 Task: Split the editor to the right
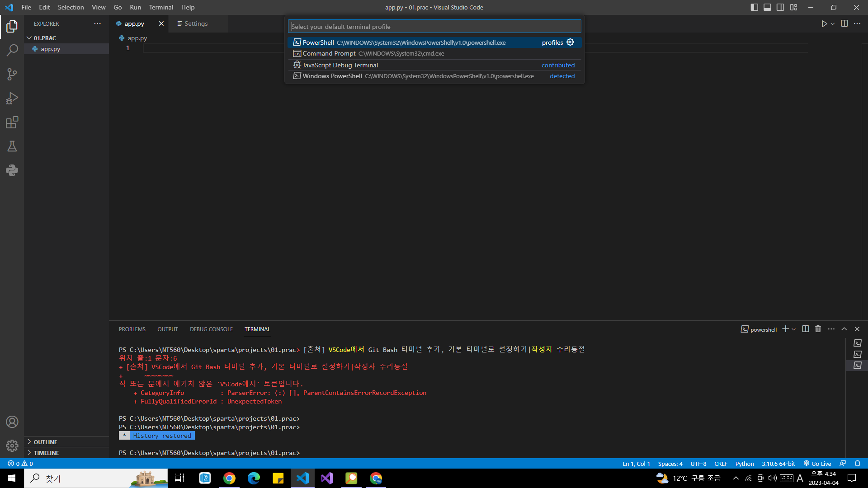point(844,23)
